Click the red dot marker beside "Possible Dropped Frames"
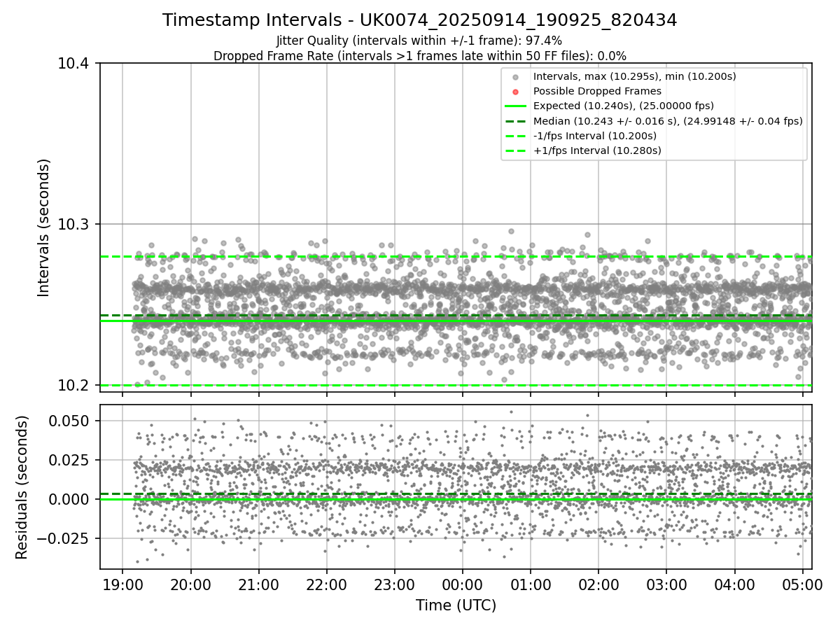840x630 pixels. pos(515,92)
